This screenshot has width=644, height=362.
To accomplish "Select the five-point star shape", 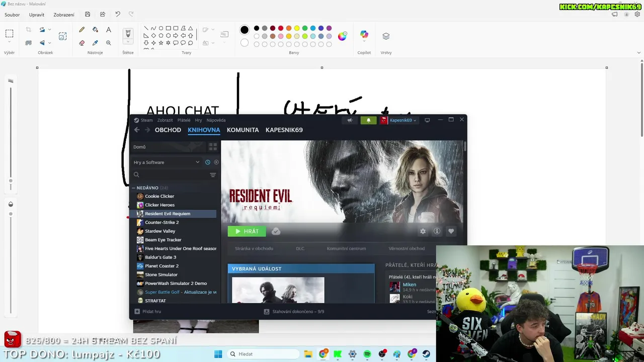I will (161, 43).
